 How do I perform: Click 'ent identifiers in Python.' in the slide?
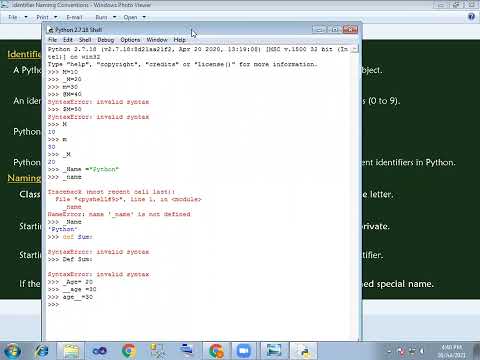tap(409, 162)
